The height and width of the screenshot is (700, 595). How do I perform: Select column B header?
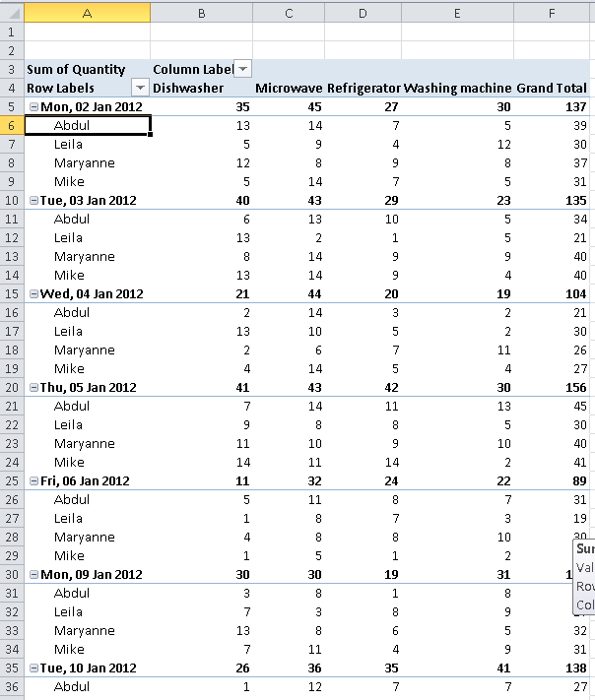[202, 13]
